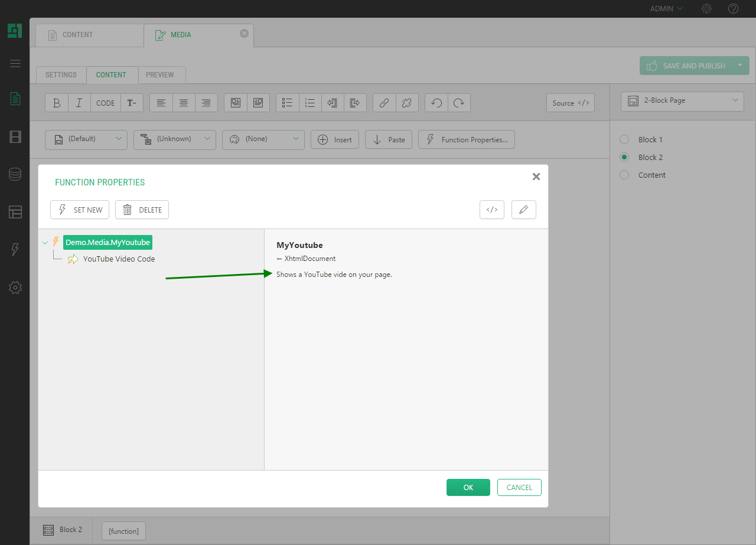This screenshot has width=756, height=545.
Task: Open System settings gear in sidebar
Action: [15, 288]
